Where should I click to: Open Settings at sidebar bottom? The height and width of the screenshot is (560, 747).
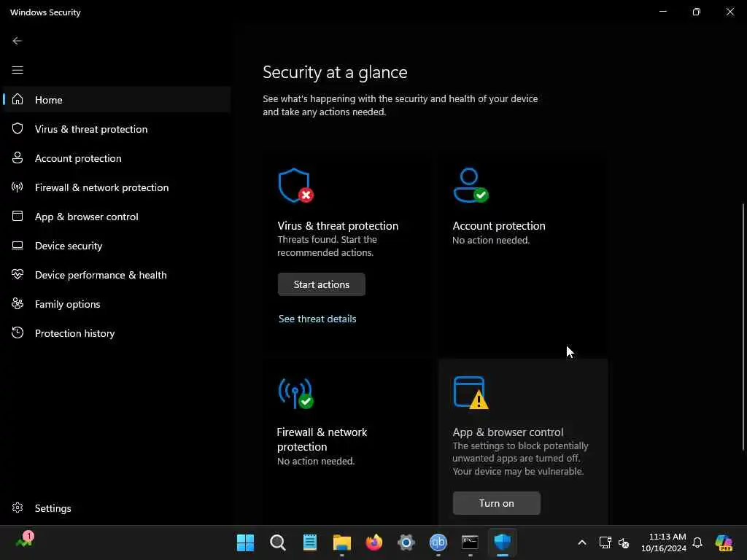[x=117, y=507]
